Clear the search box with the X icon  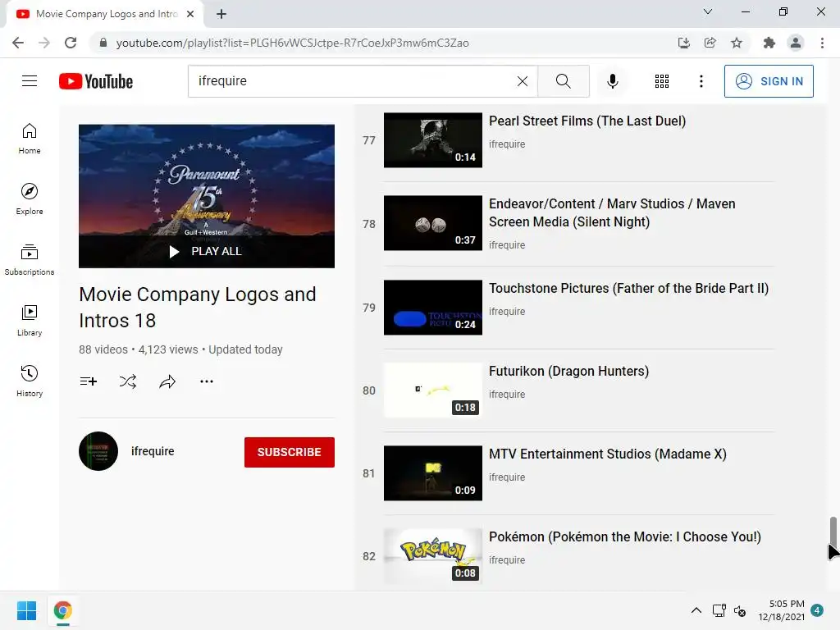[523, 81]
